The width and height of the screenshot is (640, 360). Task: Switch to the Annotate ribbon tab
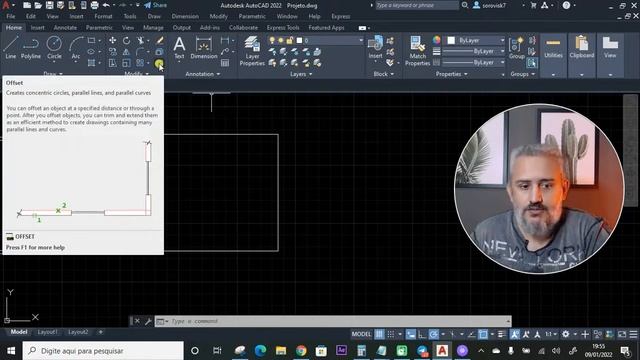tap(65, 27)
